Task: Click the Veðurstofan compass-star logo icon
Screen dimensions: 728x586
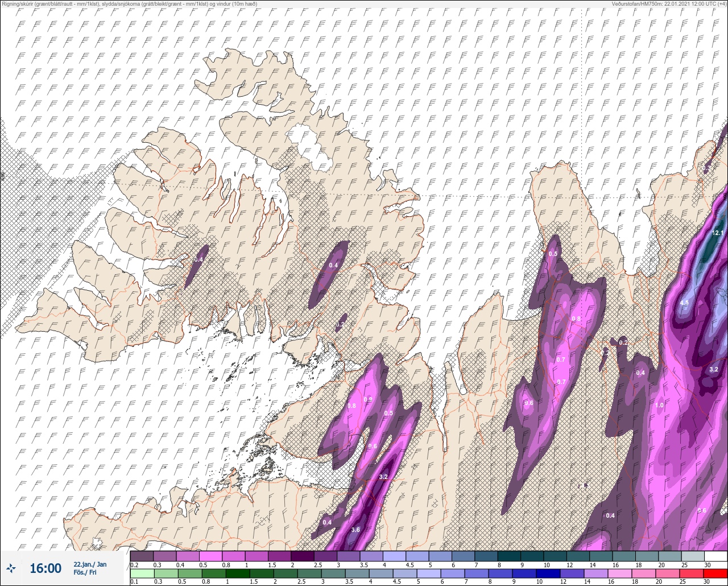Action: coord(11,568)
